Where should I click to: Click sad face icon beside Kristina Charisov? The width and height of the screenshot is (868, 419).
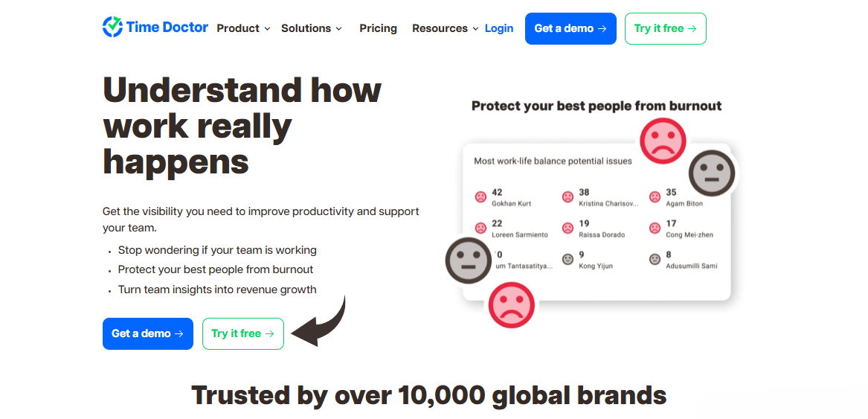point(568,197)
